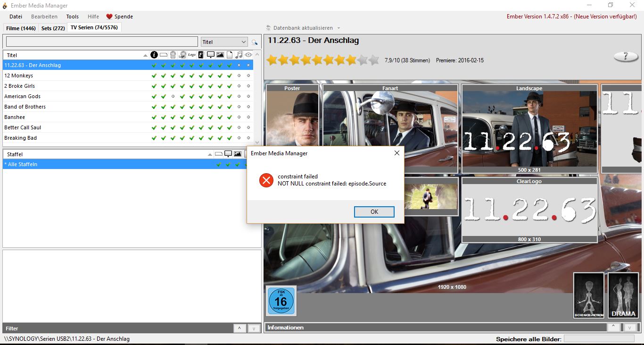Click the search text input field
Image resolution: width=644 pixels, height=345 pixels.
(102, 42)
